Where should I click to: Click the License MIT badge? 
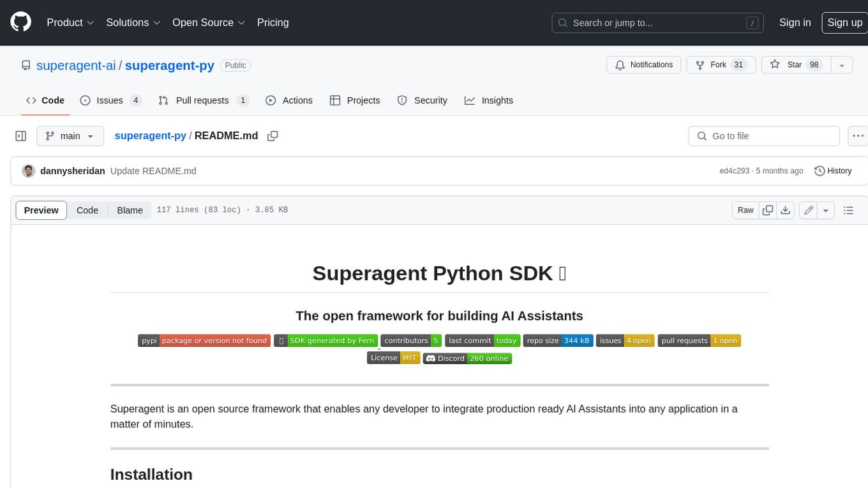click(x=393, y=358)
